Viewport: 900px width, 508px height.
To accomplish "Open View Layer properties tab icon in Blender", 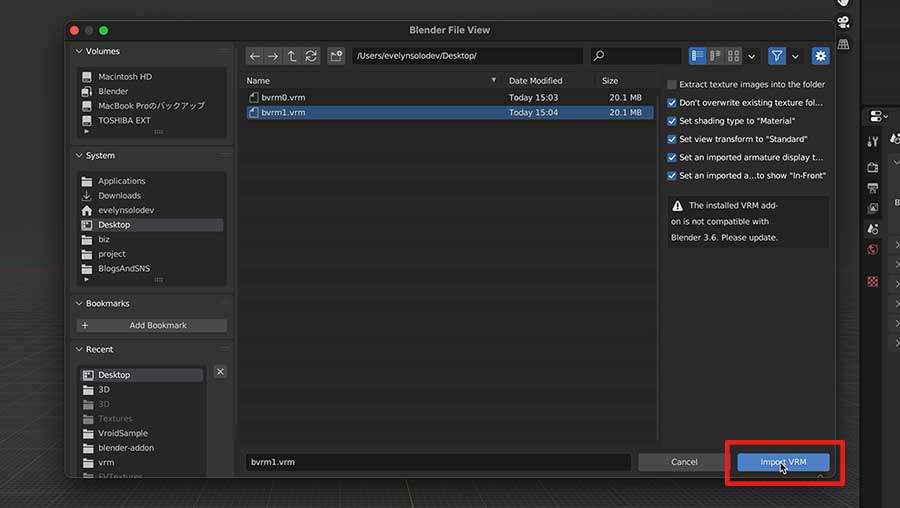I will [872, 208].
